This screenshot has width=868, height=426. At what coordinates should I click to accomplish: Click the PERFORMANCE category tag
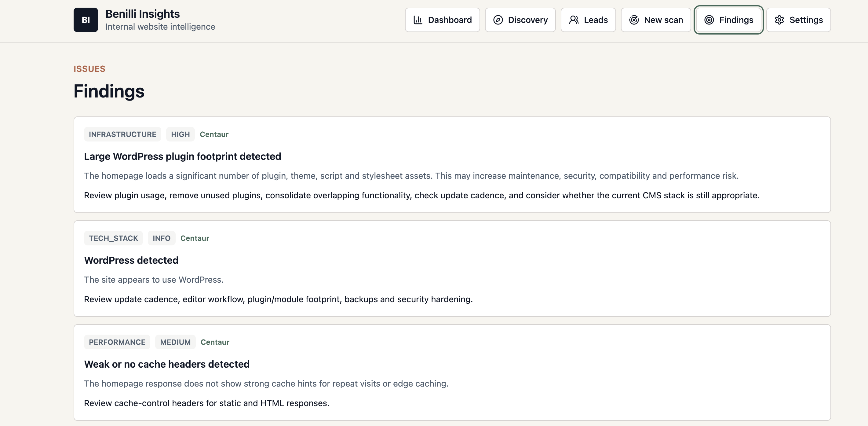[x=117, y=342]
